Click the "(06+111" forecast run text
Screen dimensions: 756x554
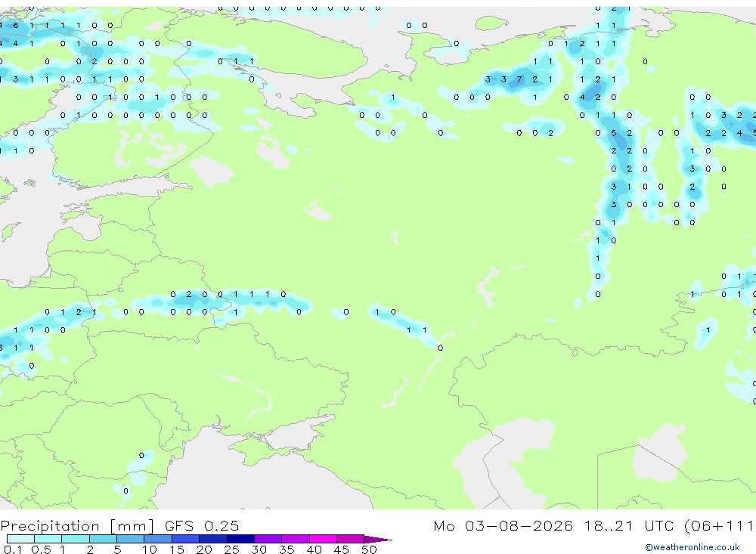coord(719,526)
